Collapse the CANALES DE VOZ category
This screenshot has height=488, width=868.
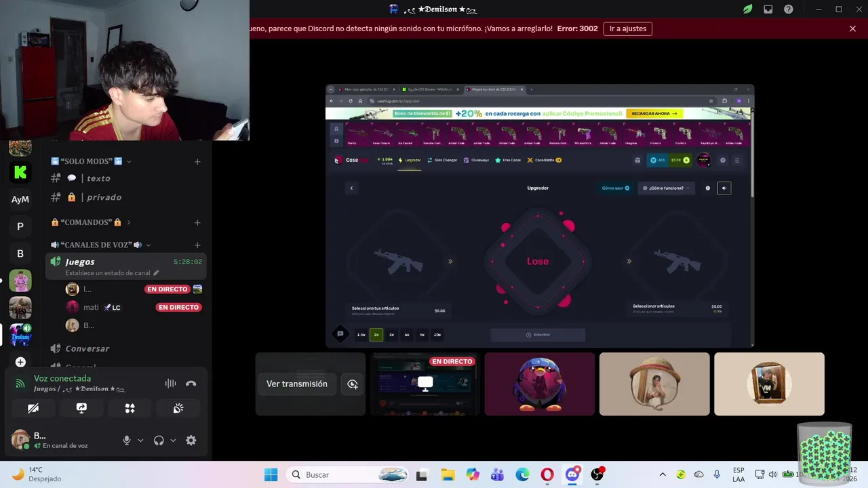point(149,245)
